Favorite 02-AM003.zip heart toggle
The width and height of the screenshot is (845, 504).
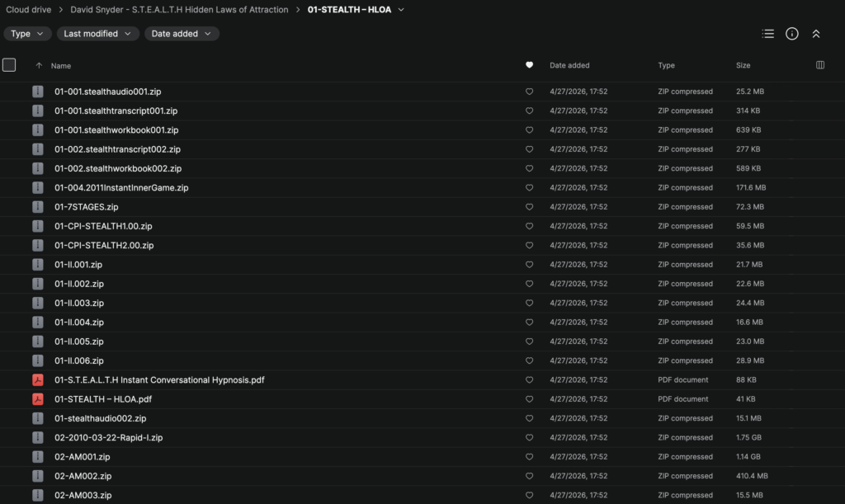tap(529, 496)
